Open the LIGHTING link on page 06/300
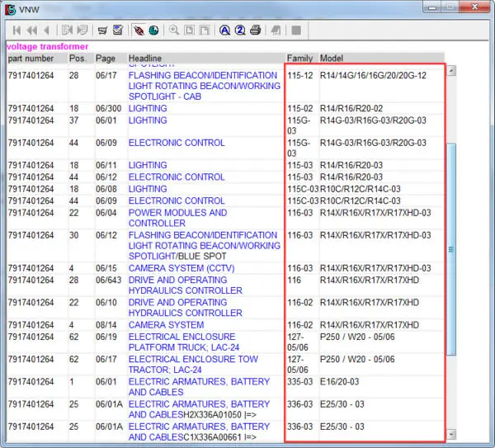Image resolution: width=495 pixels, height=448 pixels. point(148,108)
